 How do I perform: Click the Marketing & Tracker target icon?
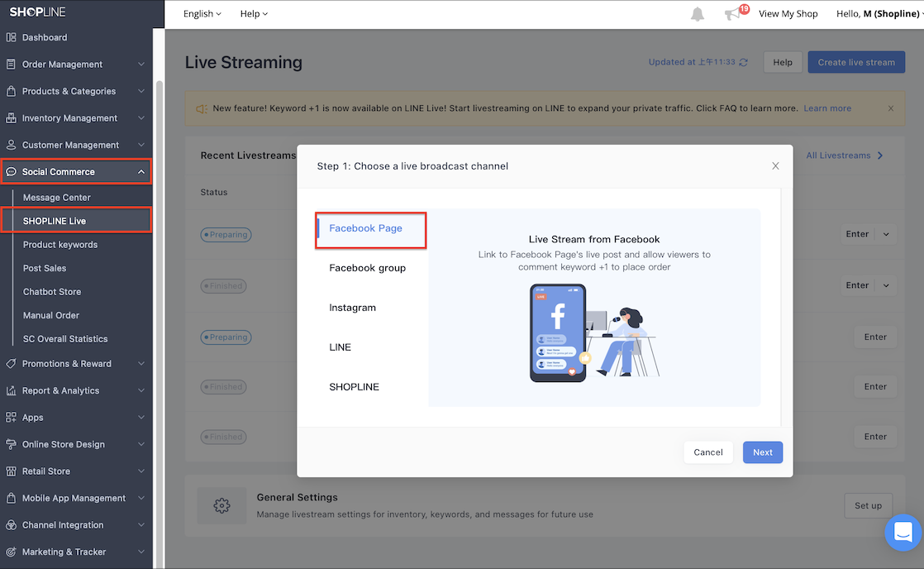[11, 552]
